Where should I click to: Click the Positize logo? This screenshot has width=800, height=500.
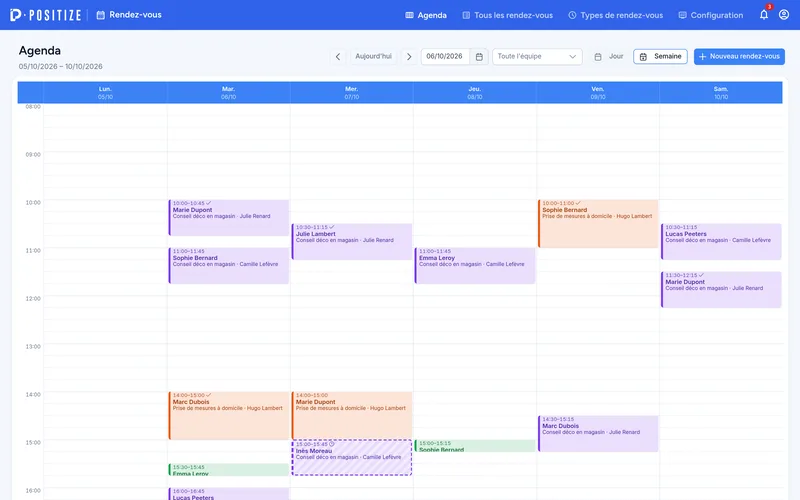click(x=45, y=15)
